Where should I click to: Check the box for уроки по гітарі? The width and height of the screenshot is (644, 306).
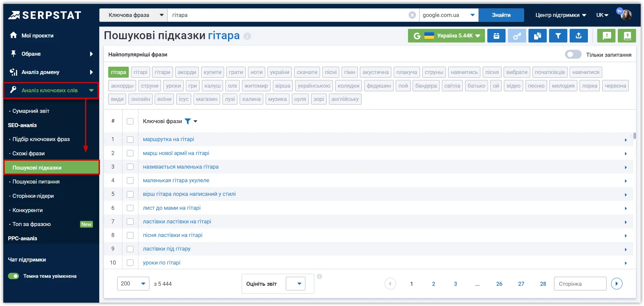click(x=130, y=263)
